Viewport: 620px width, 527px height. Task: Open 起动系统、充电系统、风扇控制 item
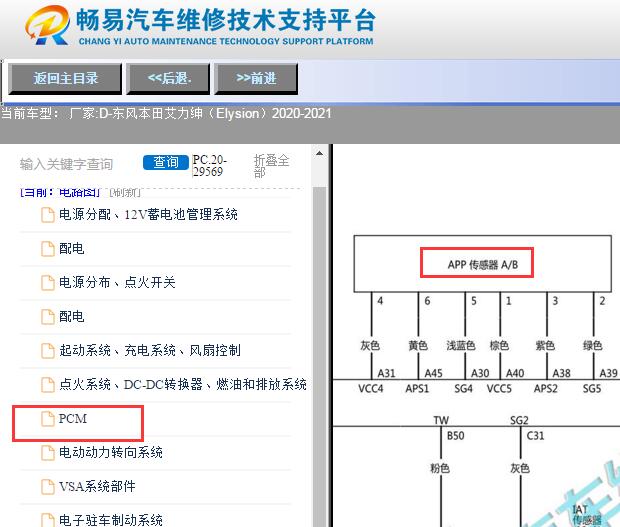pyautogui.click(x=150, y=350)
